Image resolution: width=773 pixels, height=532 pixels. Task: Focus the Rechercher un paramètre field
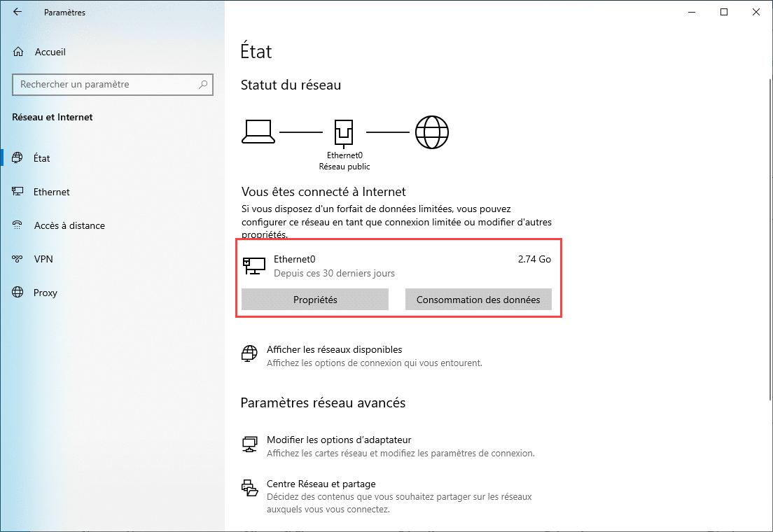click(x=113, y=84)
